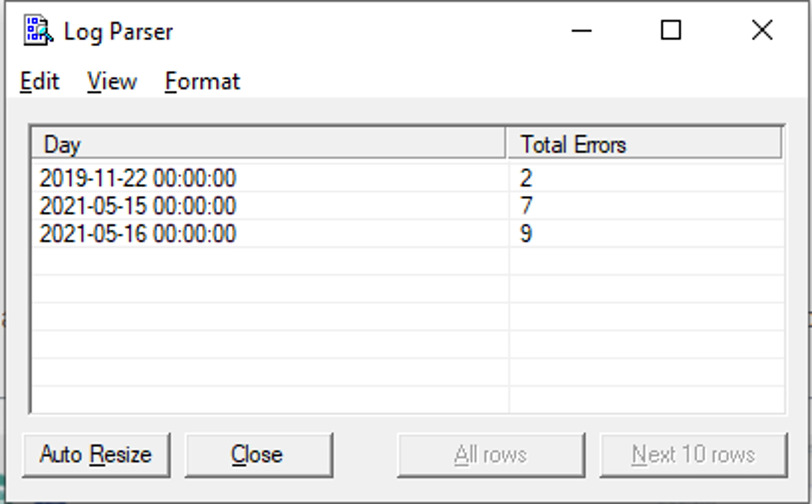Click the Day column header
Screen dimensions: 812x504
(269, 143)
